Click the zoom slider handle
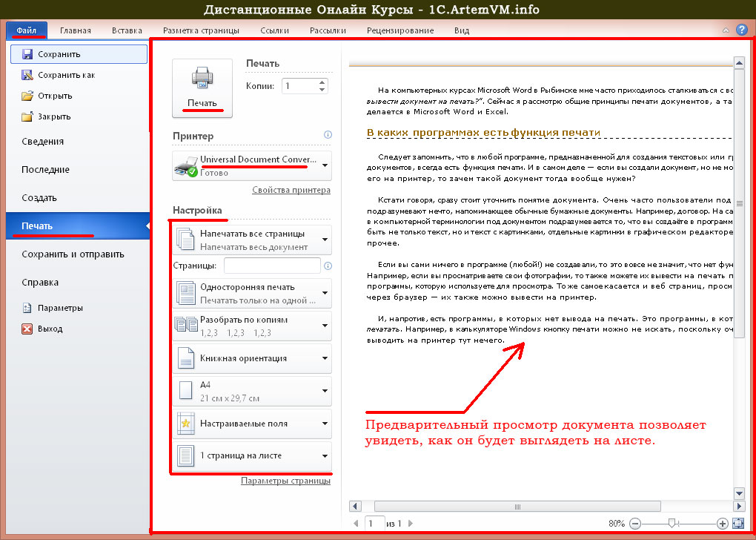756x540 pixels. pos(672,523)
